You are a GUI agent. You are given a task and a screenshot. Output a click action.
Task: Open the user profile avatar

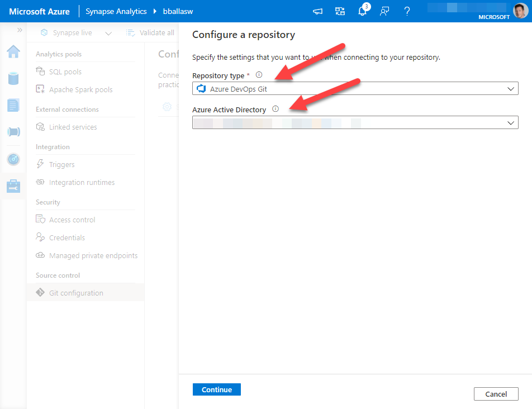(x=520, y=11)
